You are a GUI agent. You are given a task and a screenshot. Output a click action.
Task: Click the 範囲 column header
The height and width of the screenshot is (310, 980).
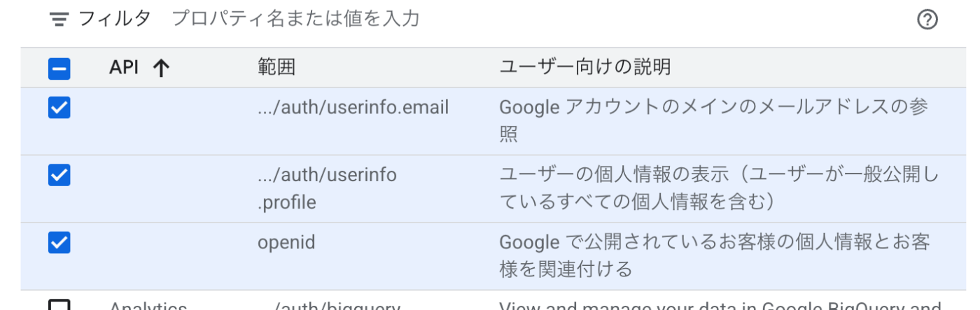(276, 67)
